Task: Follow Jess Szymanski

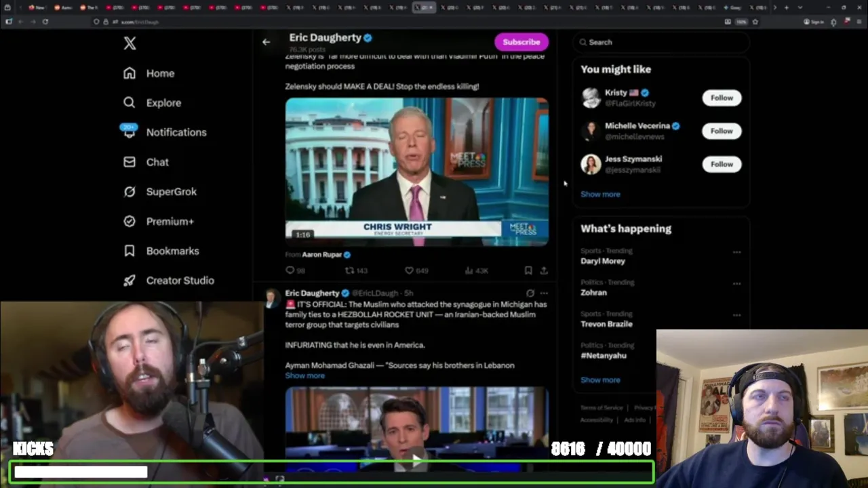Action: tap(722, 164)
